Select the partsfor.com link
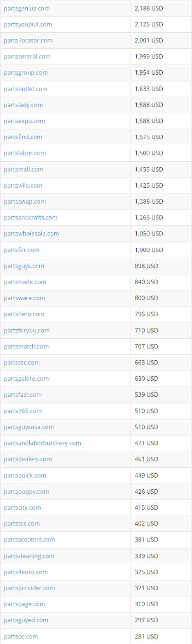This screenshot has height=644, width=192. pos(21,250)
